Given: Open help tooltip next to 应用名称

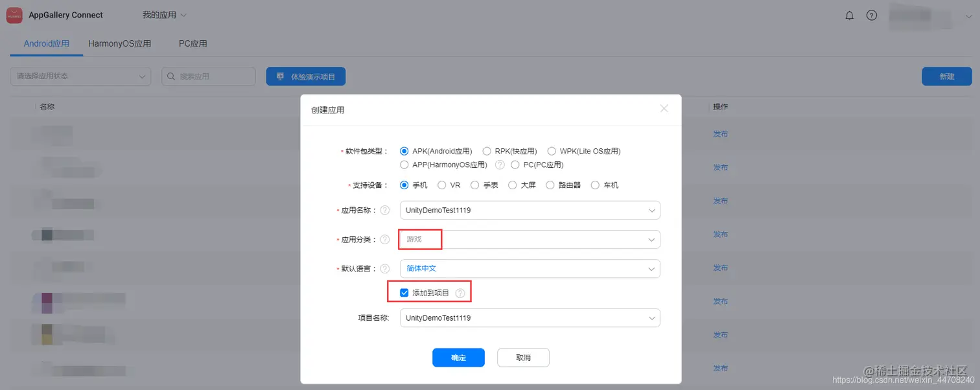Looking at the screenshot, I should pyautogui.click(x=385, y=210).
